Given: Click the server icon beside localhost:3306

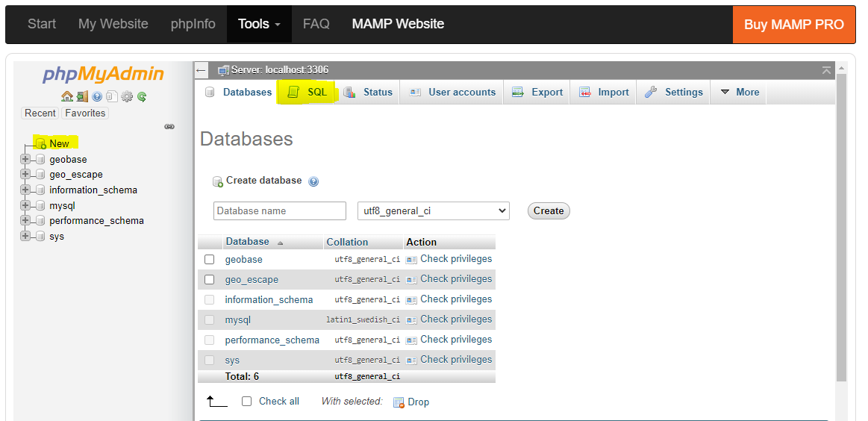Looking at the screenshot, I should (x=223, y=70).
